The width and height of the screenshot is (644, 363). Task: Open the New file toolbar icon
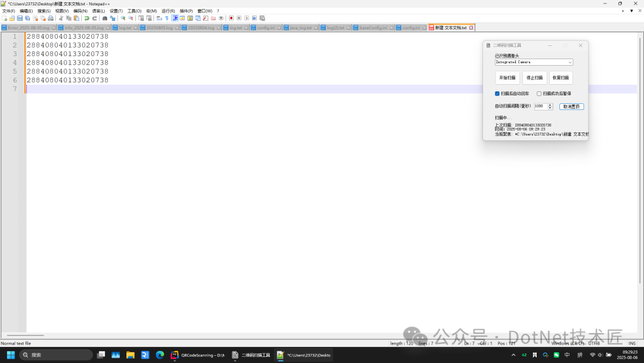coord(5,19)
